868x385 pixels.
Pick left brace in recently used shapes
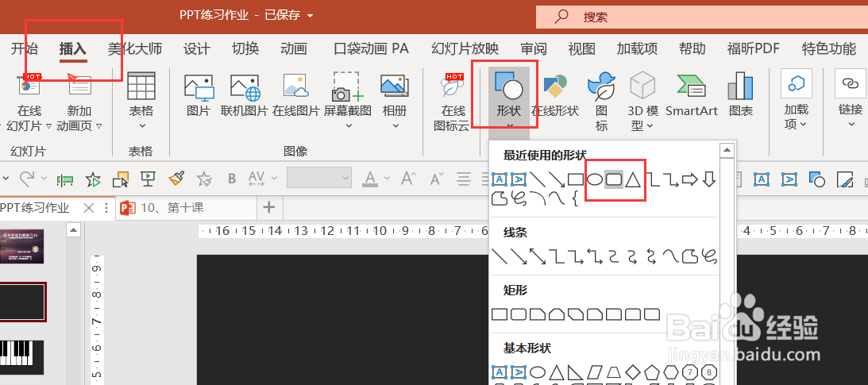(x=575, y=198)
